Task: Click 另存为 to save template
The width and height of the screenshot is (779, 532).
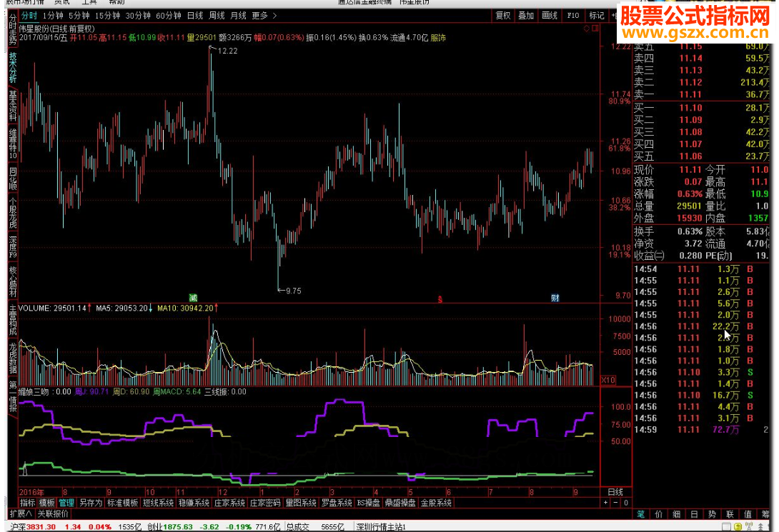Action: click(90, 503)
